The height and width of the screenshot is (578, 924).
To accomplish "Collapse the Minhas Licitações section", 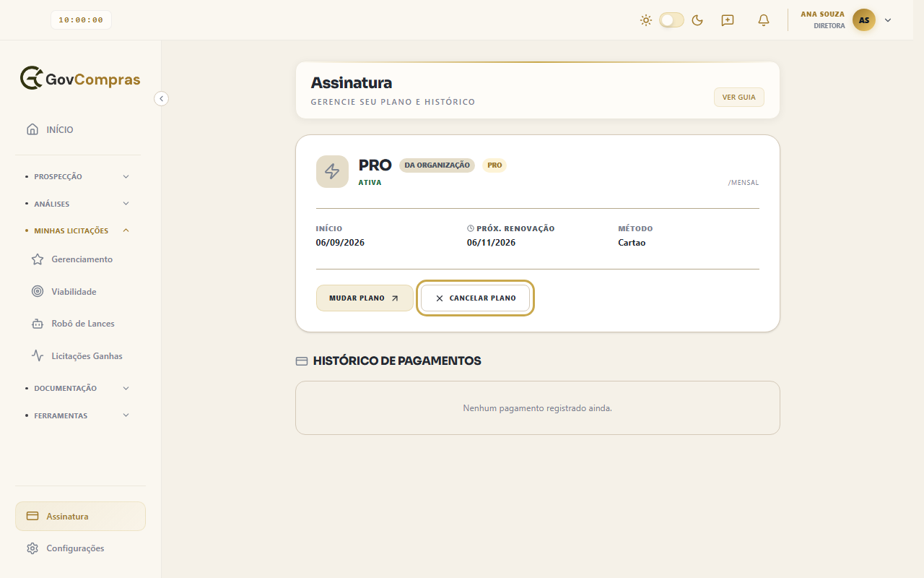I will 78,230.
